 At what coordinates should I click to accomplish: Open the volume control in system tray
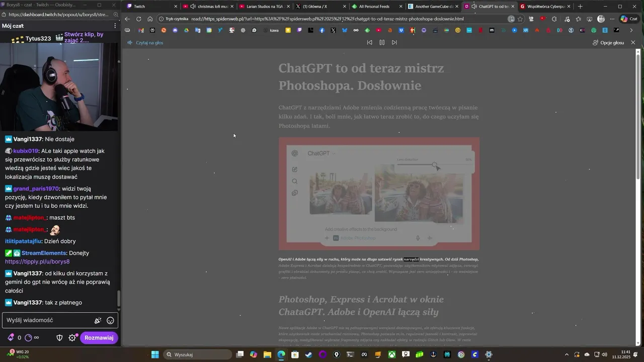point(605,354)
